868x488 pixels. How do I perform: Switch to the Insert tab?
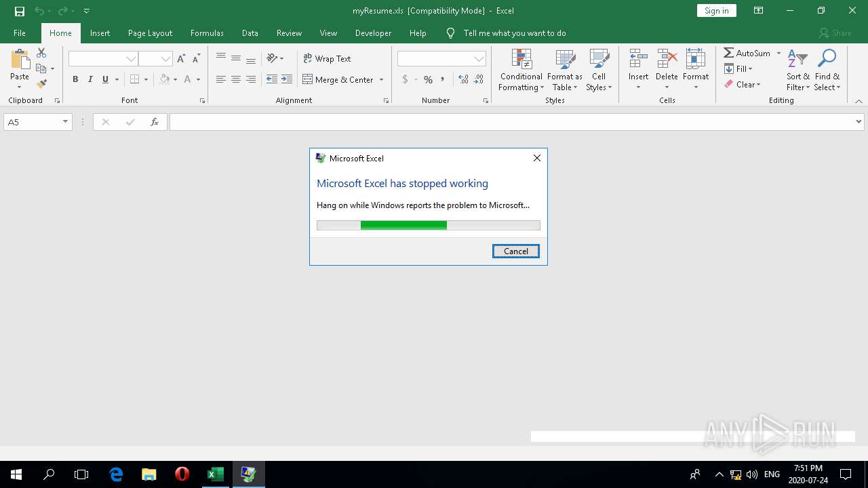click(x=100, y=33)
